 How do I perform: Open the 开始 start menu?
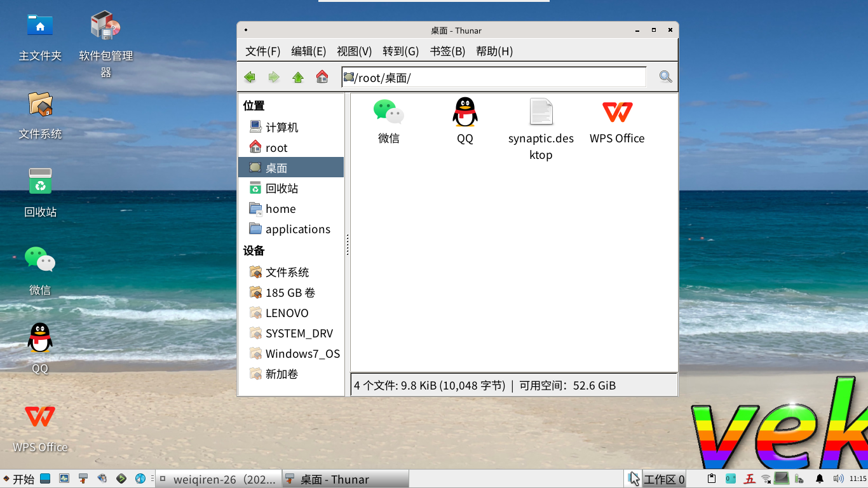coord(18,479)
